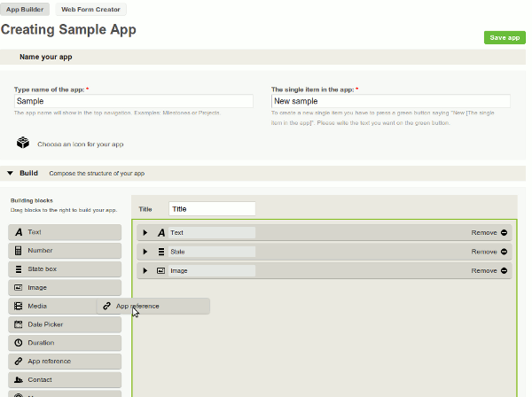Screen dimensions: 532x397
Task: Edit the app name field containing Sample
Action: [x=134, y=101]
